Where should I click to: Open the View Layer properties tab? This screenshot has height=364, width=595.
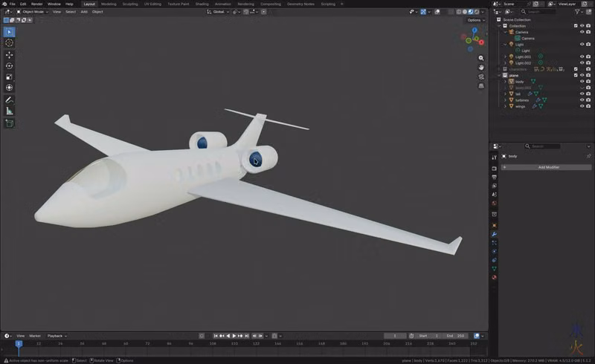click(494, 186)
